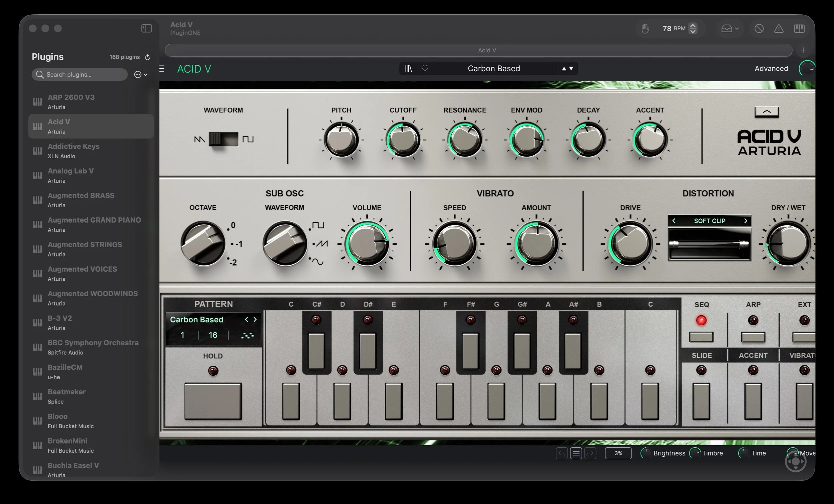
Task: Enable the ARP mode button
Action: click(x=753, y=337)
